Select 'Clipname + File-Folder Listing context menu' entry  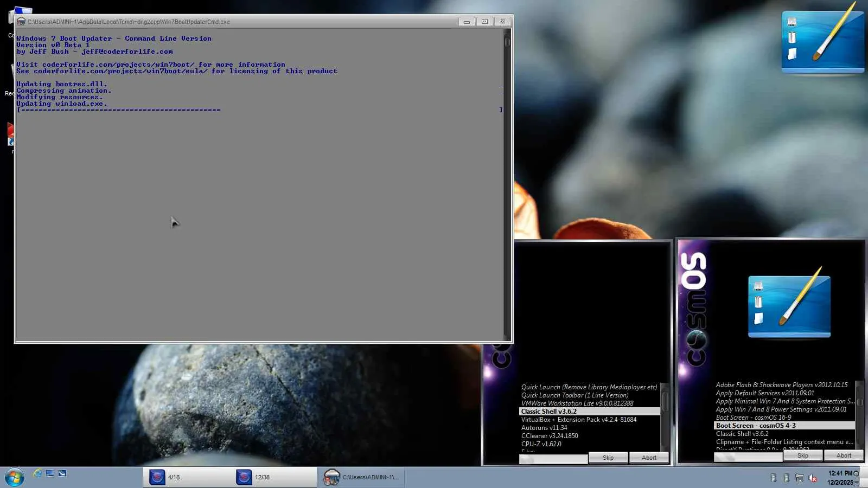784,442
